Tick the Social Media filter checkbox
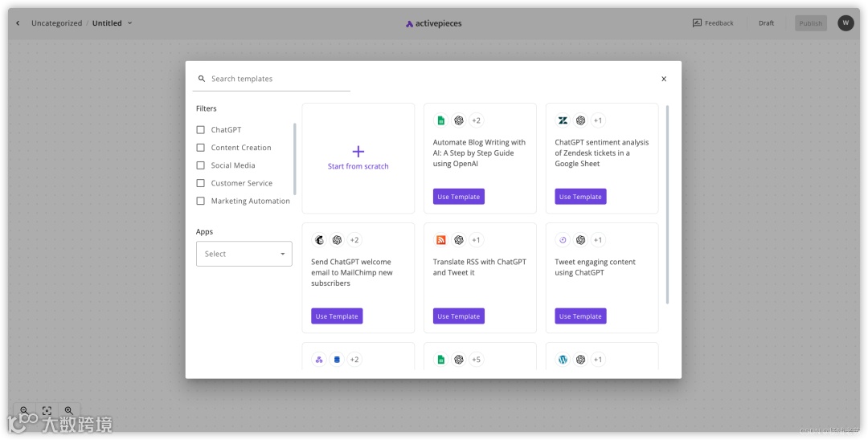This screenshot has height=440, width=868. tap(200, 165)
